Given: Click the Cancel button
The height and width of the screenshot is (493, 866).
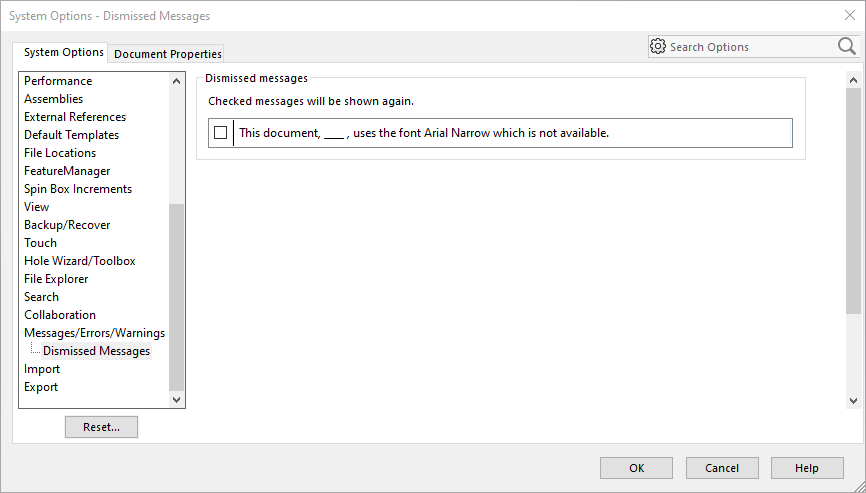Looking at the screenshot, I should 722,468.
